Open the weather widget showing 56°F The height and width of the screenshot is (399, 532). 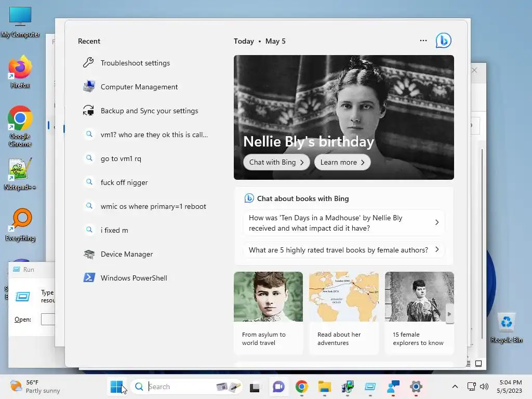pyautogui.click(x=35, y=387)
